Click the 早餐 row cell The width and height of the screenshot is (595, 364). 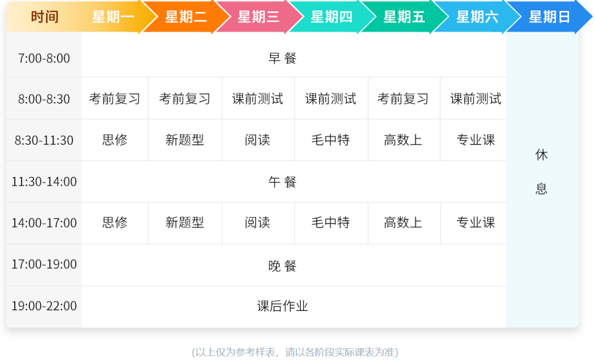tap(282, 59)
